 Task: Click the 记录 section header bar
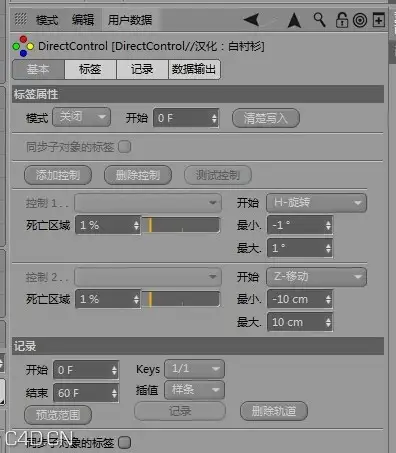[x=198, y=346]
